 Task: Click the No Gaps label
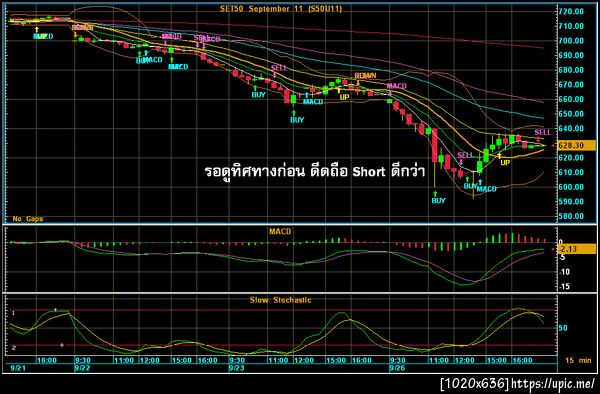coord(28,219)
